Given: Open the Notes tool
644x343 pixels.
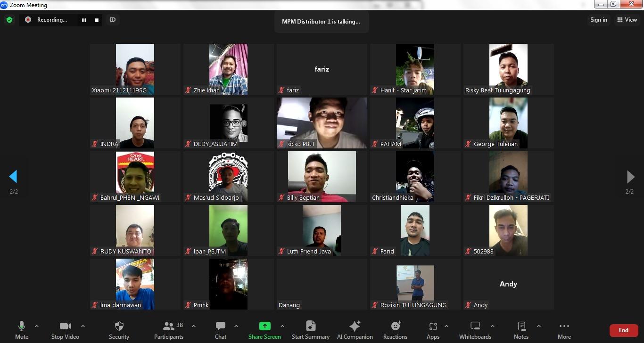Looking at the screenshot, I should tap(521, 330).
